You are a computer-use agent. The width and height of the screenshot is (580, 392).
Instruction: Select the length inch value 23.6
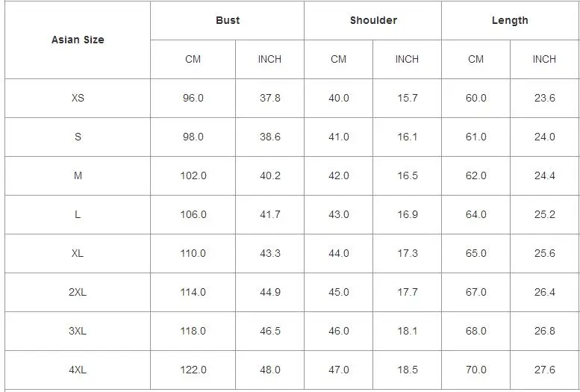pyautogui.click(x=545, y=98)
